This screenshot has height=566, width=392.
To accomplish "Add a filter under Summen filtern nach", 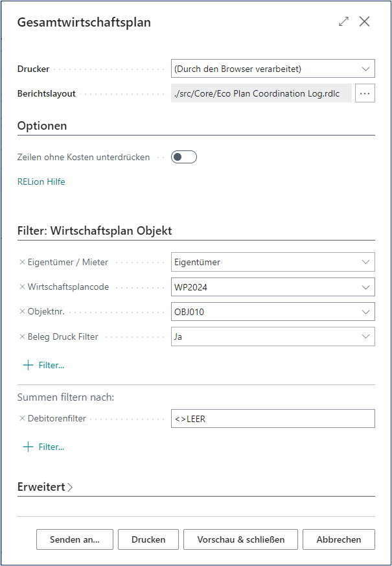I will pyautogui.click(x=44, y=447).
